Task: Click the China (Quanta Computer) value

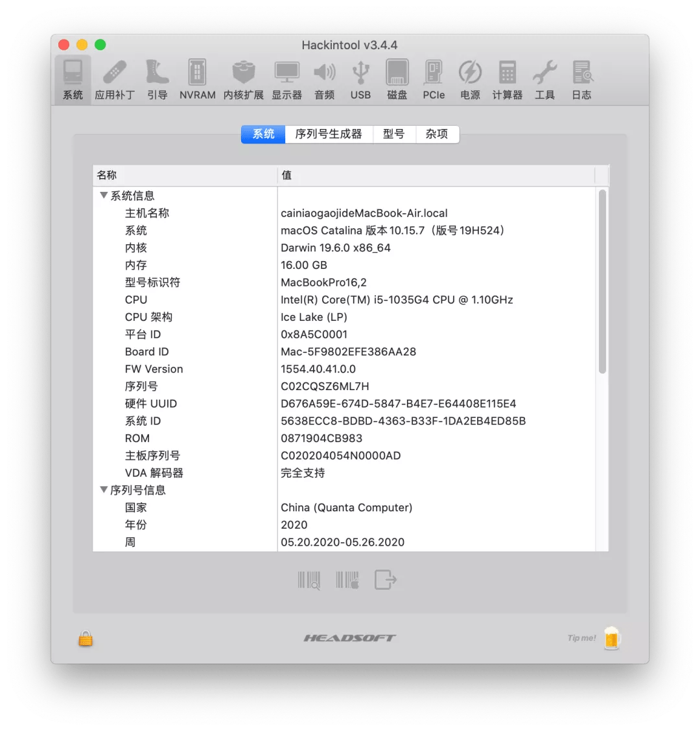Action: point(347,507)
